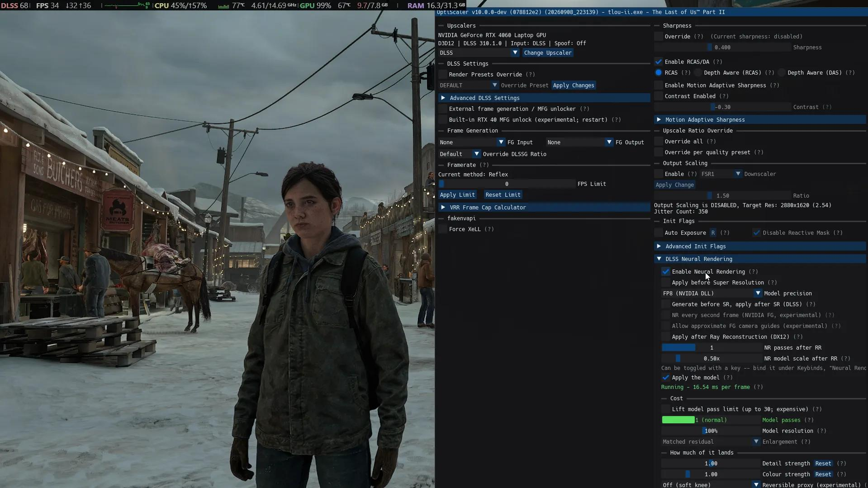
Task: Open the FG Output dropdown
Action: (x=579, y=142)
